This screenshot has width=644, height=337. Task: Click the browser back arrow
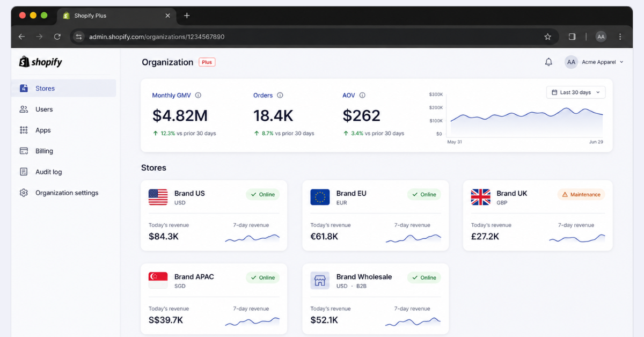(x=21, y=36)
